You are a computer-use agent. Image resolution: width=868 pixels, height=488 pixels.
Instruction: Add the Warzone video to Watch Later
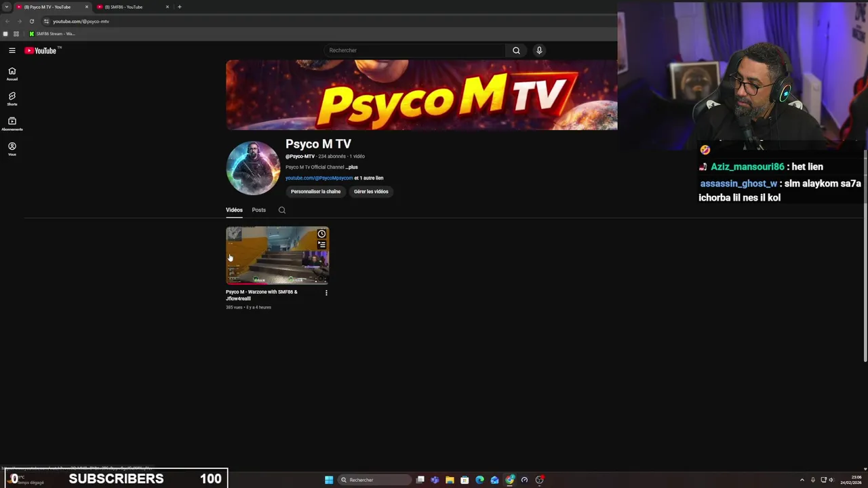pos(321,234)
